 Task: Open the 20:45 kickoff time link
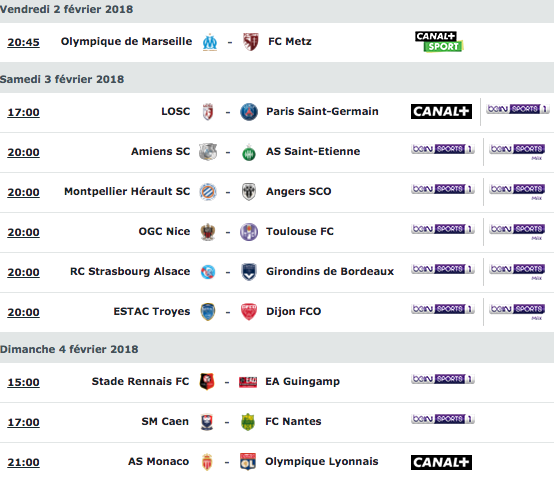[24, 42]
